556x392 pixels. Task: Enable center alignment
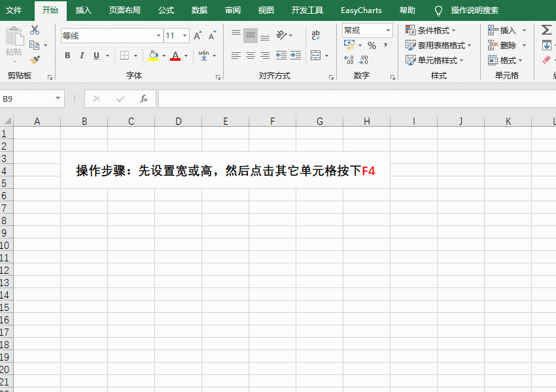pyautogui.click(x=250, y=56)
